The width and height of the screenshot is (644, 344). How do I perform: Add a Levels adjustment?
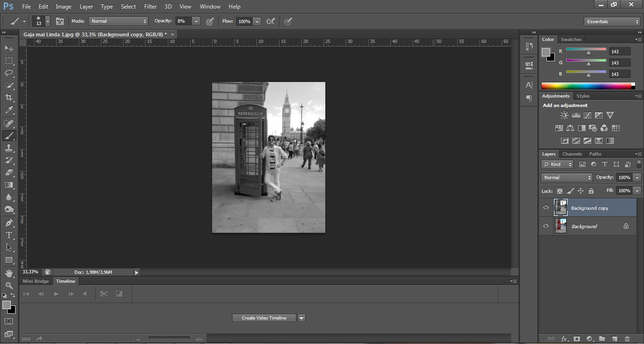[576, 115]
